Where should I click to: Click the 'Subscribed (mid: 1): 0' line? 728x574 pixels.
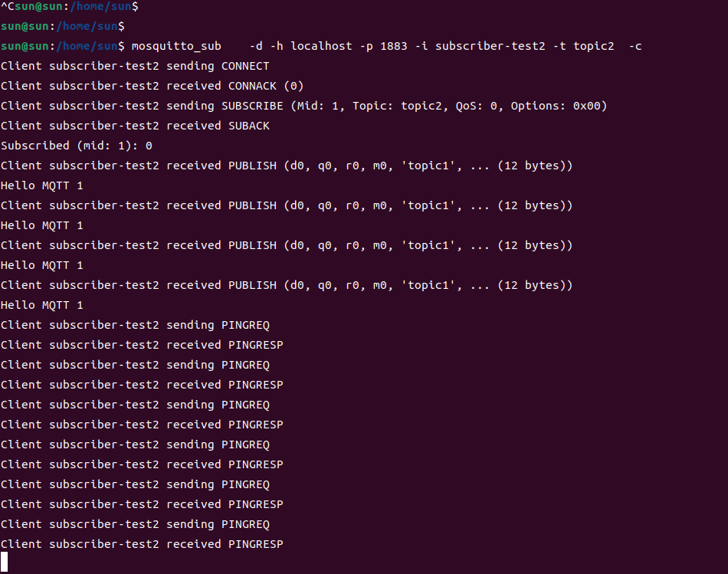[77, 146]
